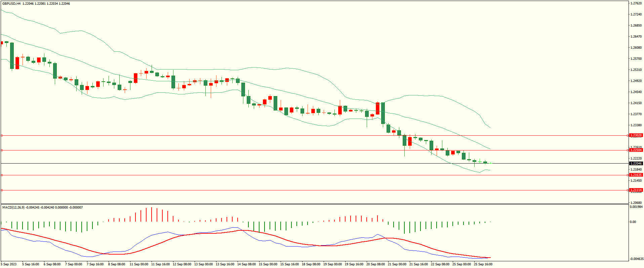Grab left handle of the 1.21635 line
The width and height of the screenshot is (644, 268).
(x=2, y=175)
